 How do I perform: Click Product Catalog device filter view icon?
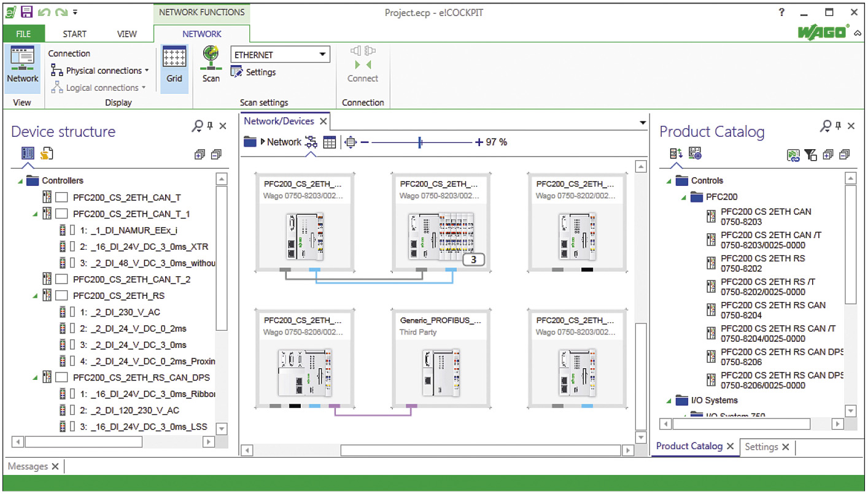(695, 153)
